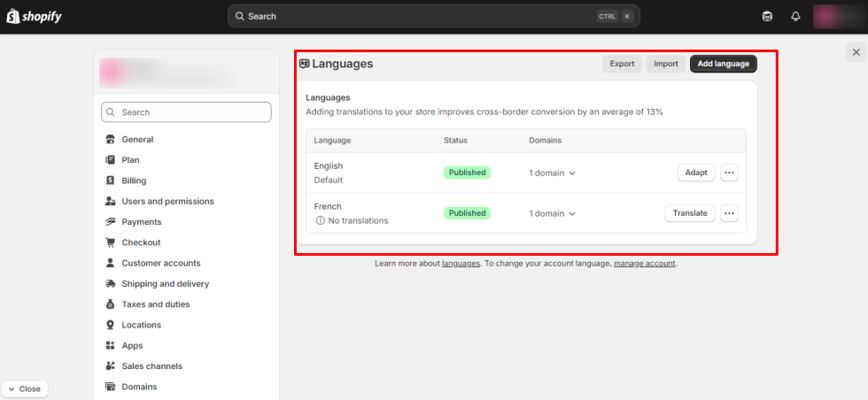Image resolution: width=868 pixels, height=400 pixels.
Task: Click the Shopify logo
Action: point(35,16)
